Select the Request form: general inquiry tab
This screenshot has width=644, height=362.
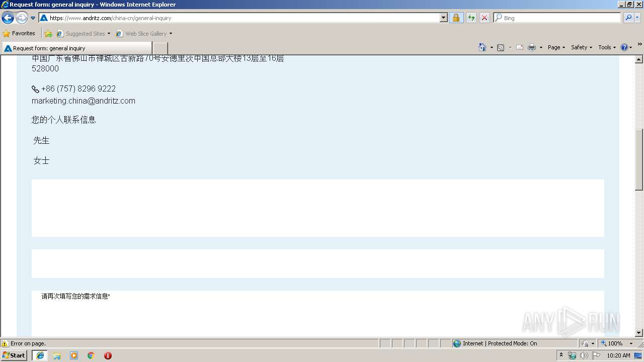[x=76, y=48]
